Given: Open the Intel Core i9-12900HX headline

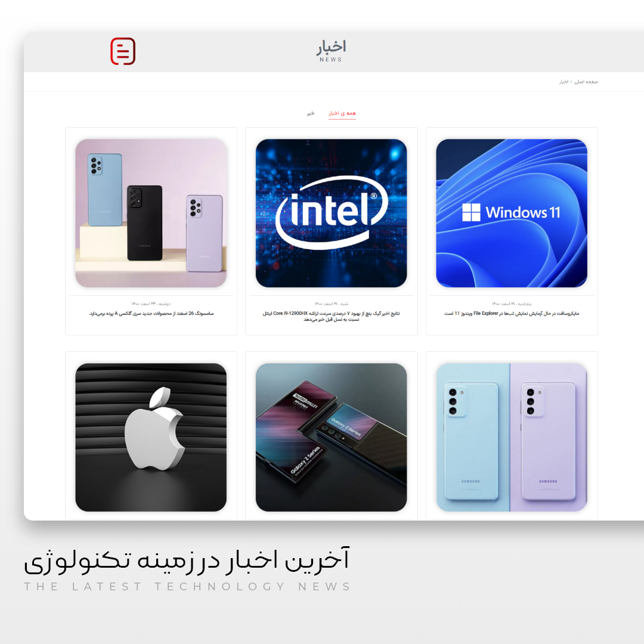Looking at the screenshot, I should pos(331,316).
